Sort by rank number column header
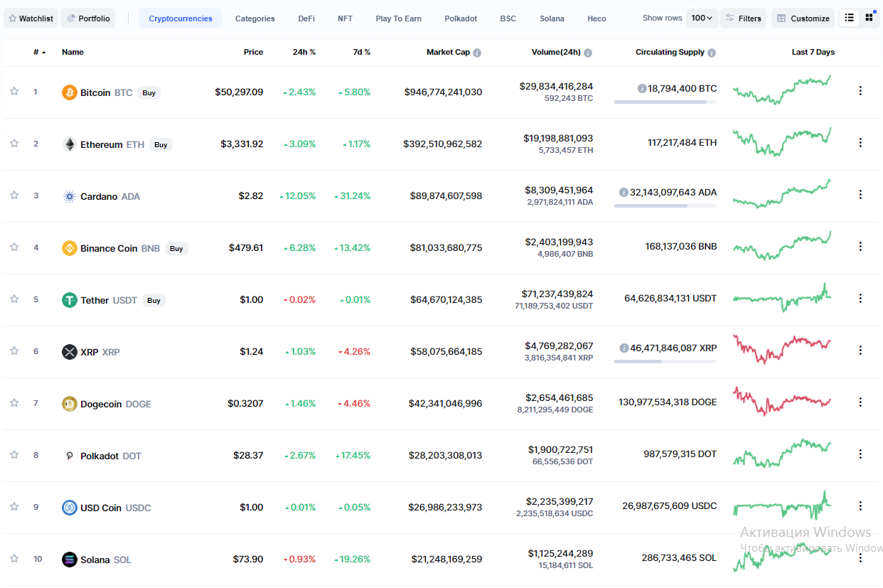Image resolution: width=883 pixels, height=588 pixels. tap(39, 53)
